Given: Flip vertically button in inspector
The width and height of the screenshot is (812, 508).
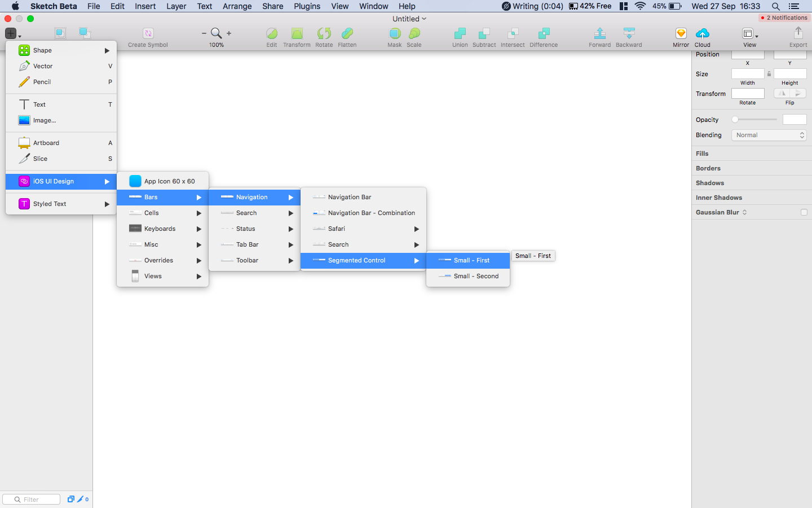Looking at the screenshot, I should [x=798, y=93].
